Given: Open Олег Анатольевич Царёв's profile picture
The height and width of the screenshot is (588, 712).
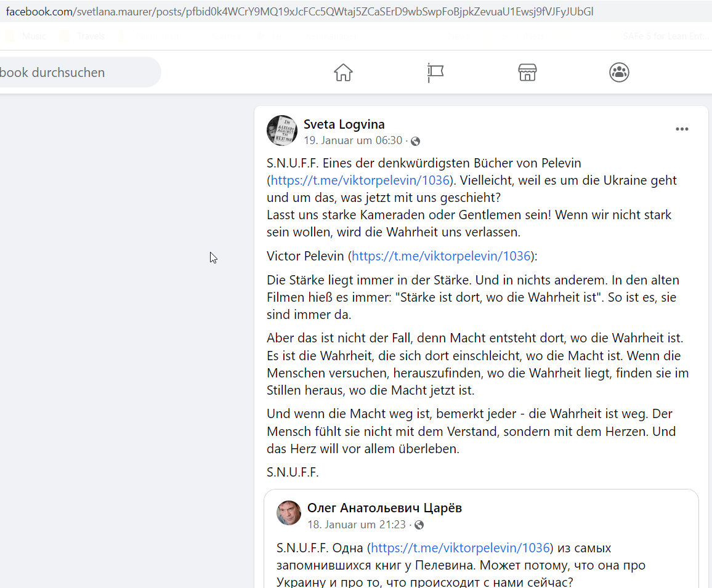Looking at the screenshot, I should (x=289, y=513).
